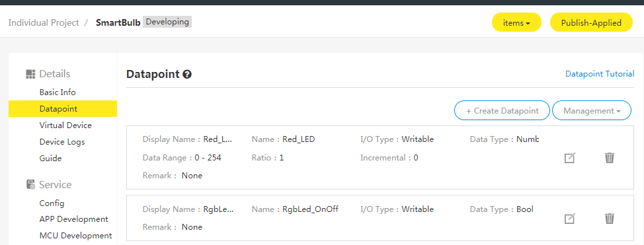The image size is (644, 245).
Task: Expand the Management dropdown menu
Action: [x=591, y=111]
